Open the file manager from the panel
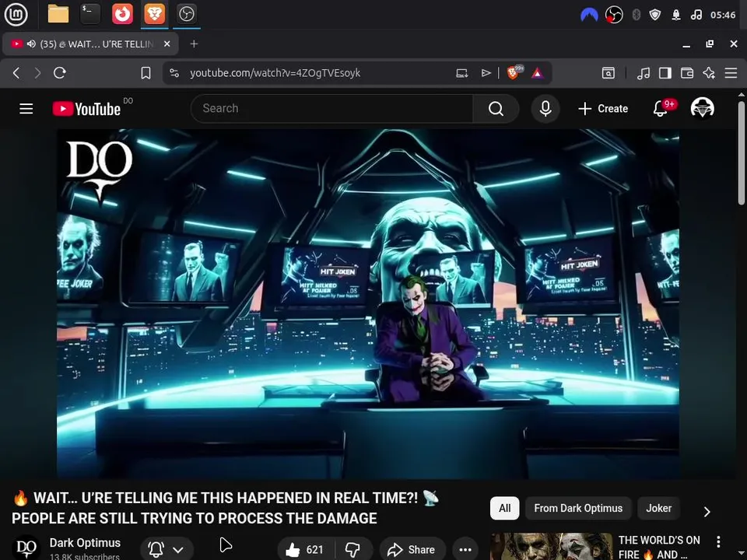Viewport: 747px width, 560px height. point(58,14)
